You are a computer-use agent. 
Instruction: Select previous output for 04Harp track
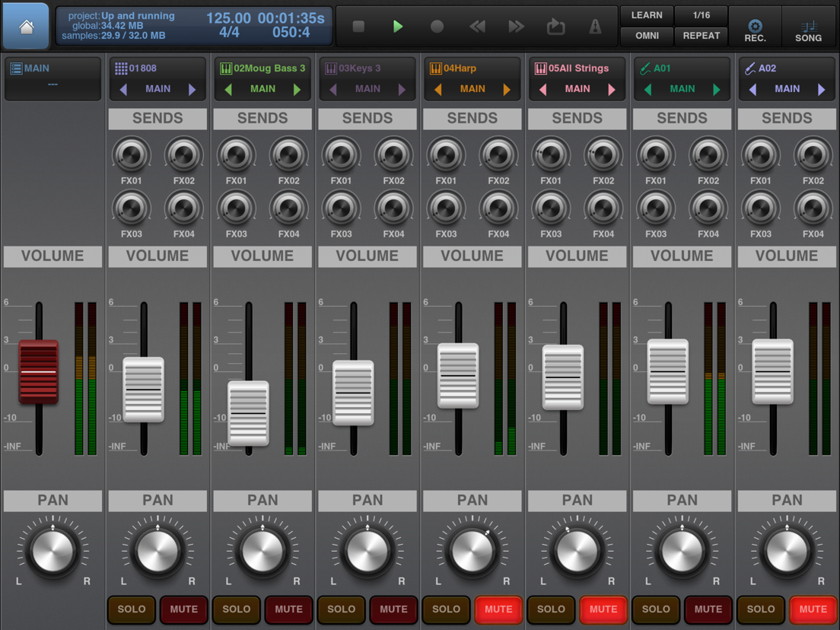coord(438,90)
